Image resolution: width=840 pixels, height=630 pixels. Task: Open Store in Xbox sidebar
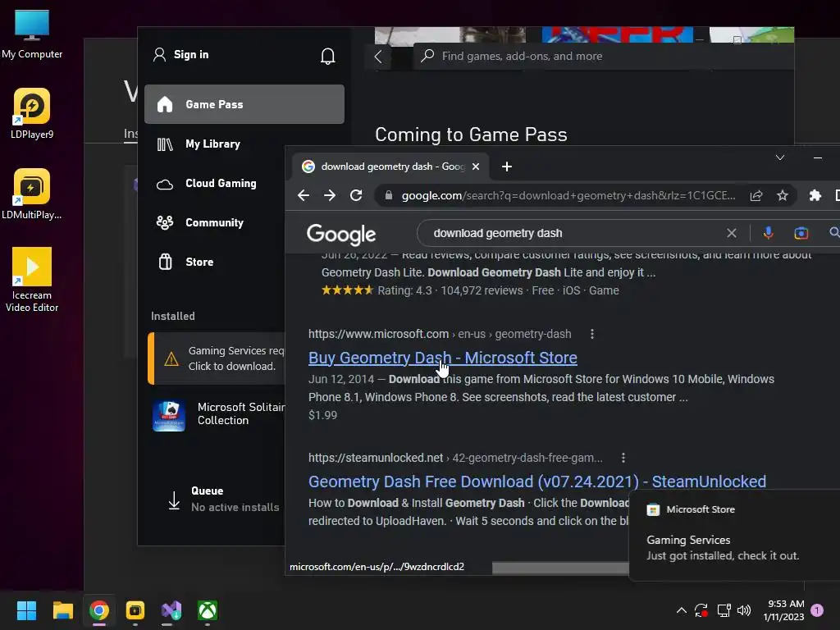pyautogui.click(x=199, y=262)
